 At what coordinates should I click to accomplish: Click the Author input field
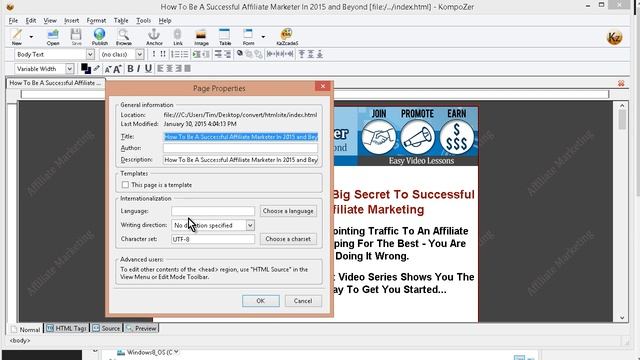click(240, 148)
